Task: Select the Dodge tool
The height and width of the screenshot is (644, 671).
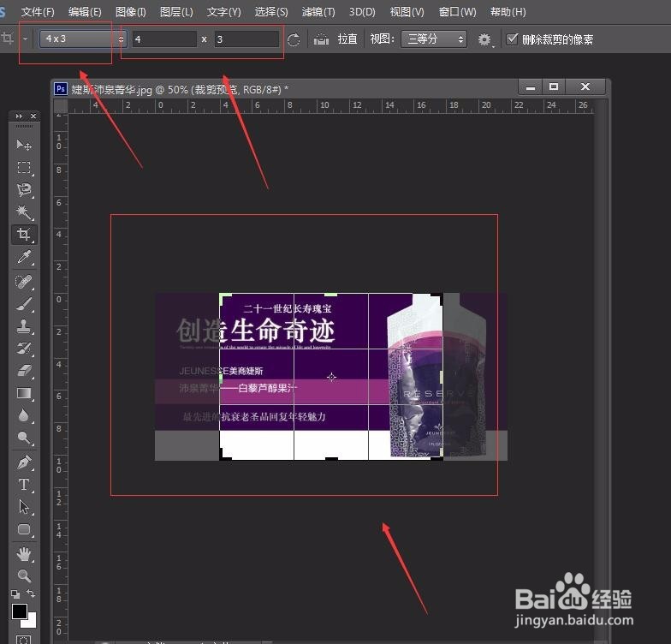Action: coord(24,438)
